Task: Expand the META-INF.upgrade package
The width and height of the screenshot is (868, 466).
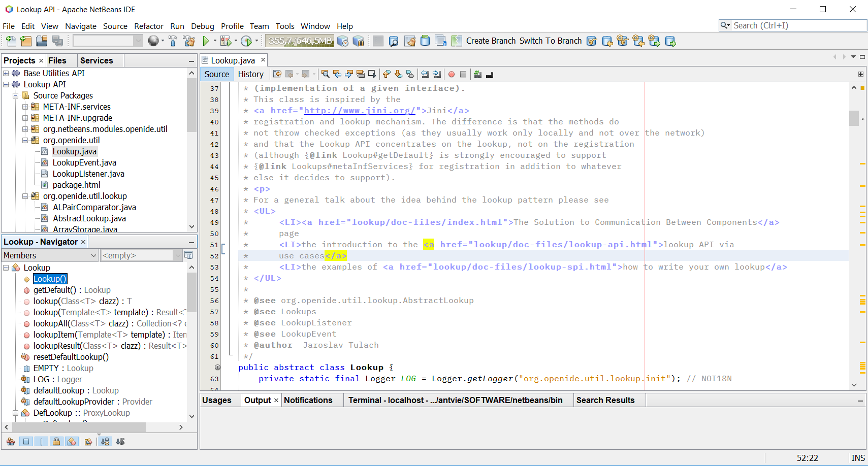Action: click(x=25, y=118)
